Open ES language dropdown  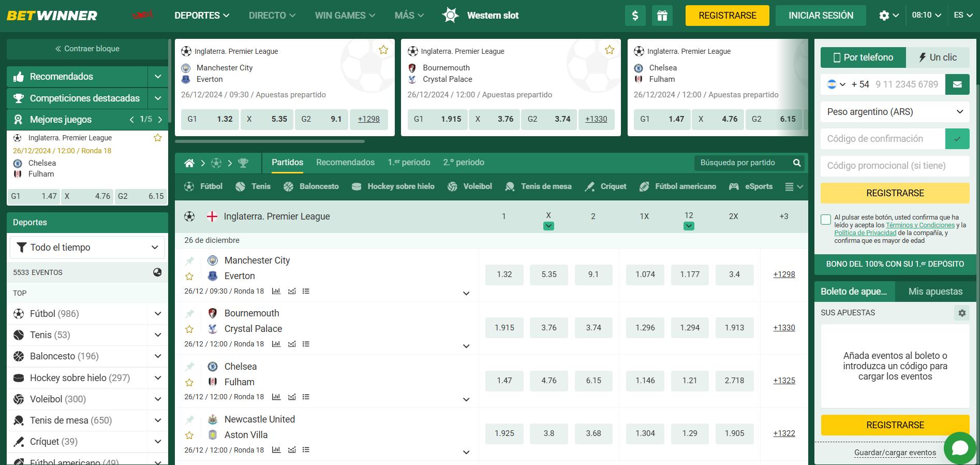[963, 15]
